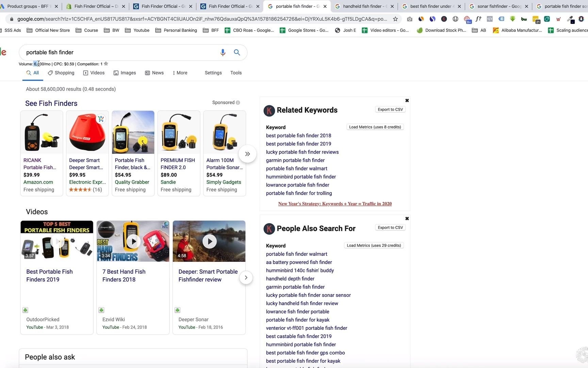The width and height of the screenshot is (588, 368).
Task: Load Metrics using 8 credits
Action: coord(375,127)
